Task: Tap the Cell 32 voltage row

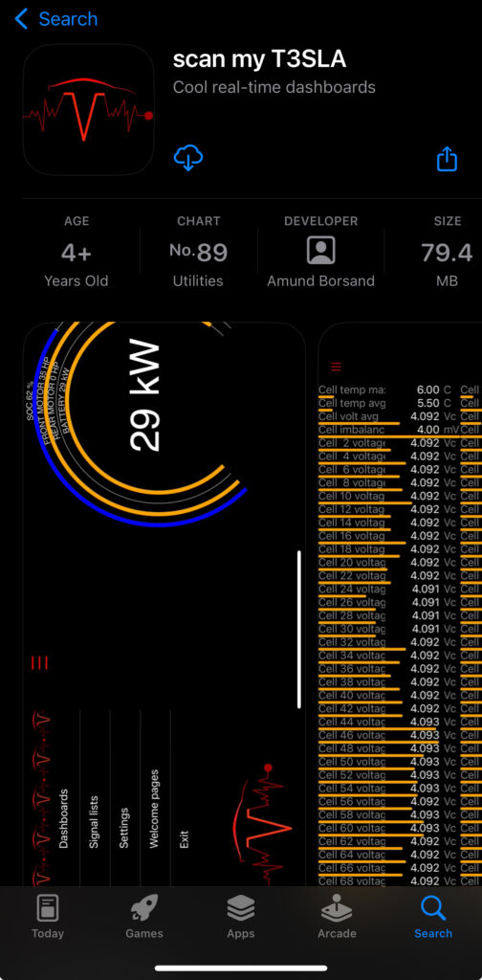Action: pyautogui.click(x=388, y=642)
